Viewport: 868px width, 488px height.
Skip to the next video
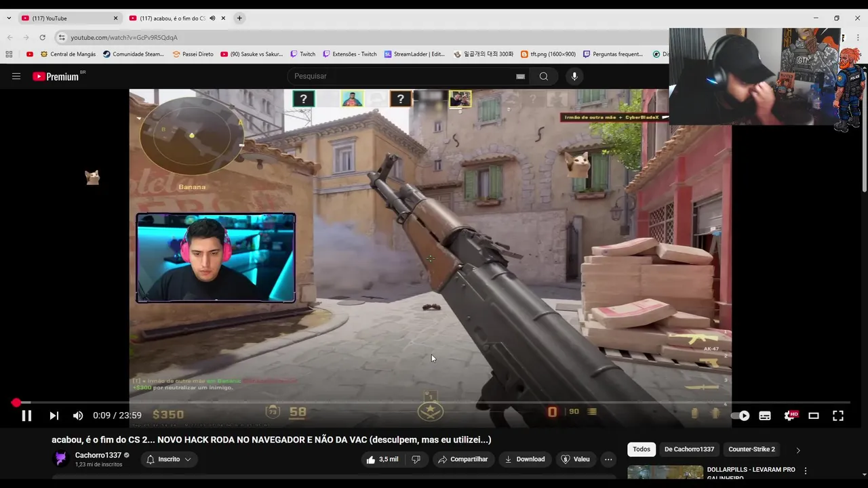point(54,415)
